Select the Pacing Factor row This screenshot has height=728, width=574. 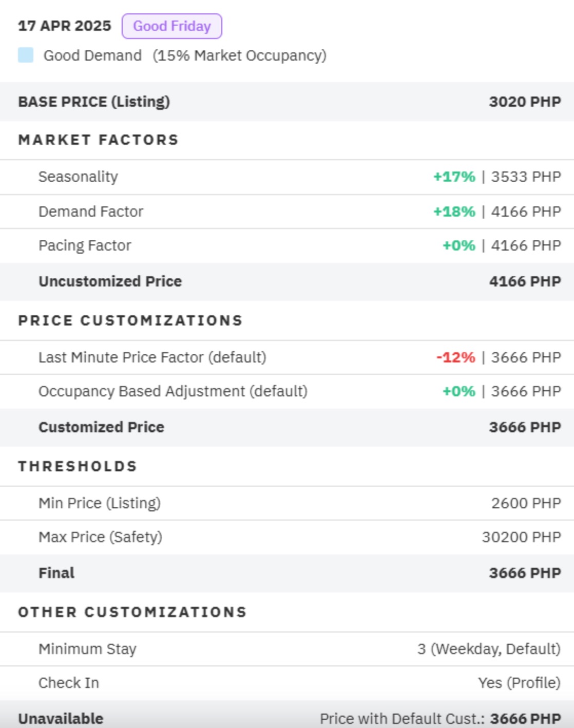(287, 245)
